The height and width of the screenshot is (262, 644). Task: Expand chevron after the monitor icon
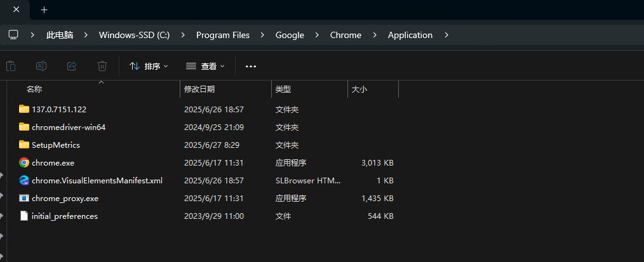point(32,36)
